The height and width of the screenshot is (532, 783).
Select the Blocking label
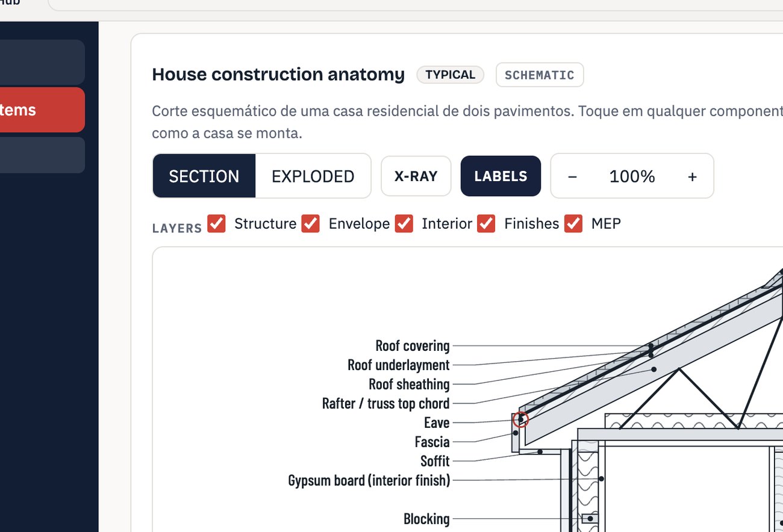pyautogui.click(x=426, y=519)
